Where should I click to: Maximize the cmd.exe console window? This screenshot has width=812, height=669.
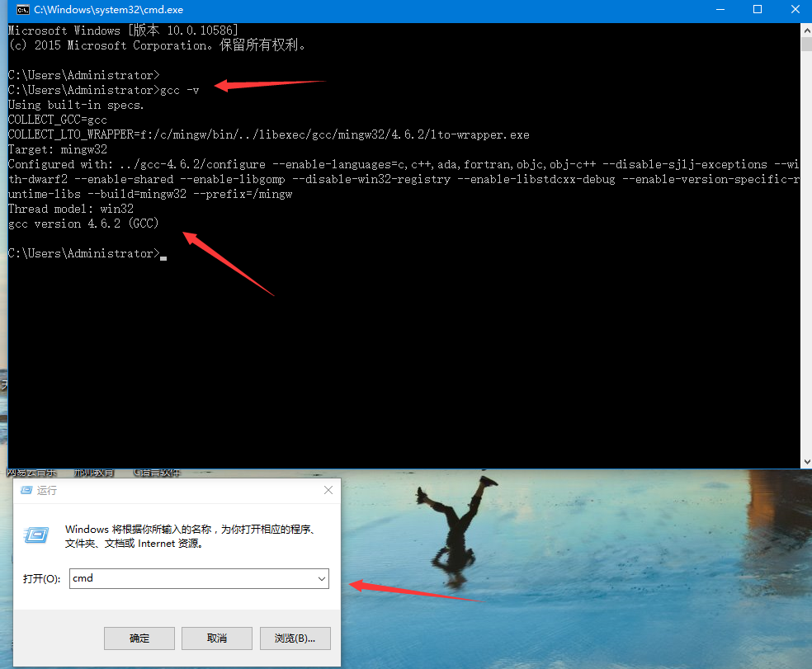[757, 10]
